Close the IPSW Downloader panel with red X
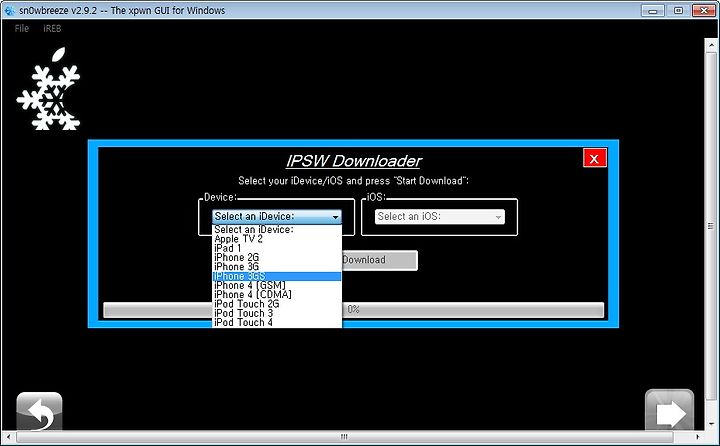Screen dimensions: 720x446 point(595,158)
